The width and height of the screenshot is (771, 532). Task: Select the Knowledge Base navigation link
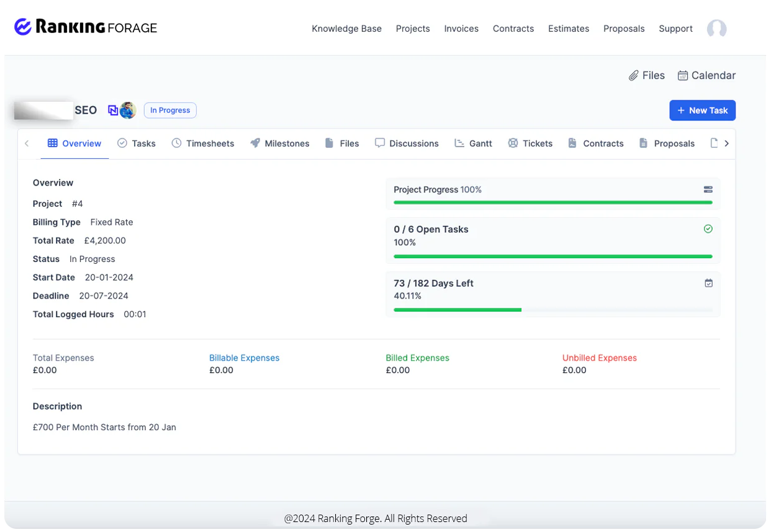[346, 29]
